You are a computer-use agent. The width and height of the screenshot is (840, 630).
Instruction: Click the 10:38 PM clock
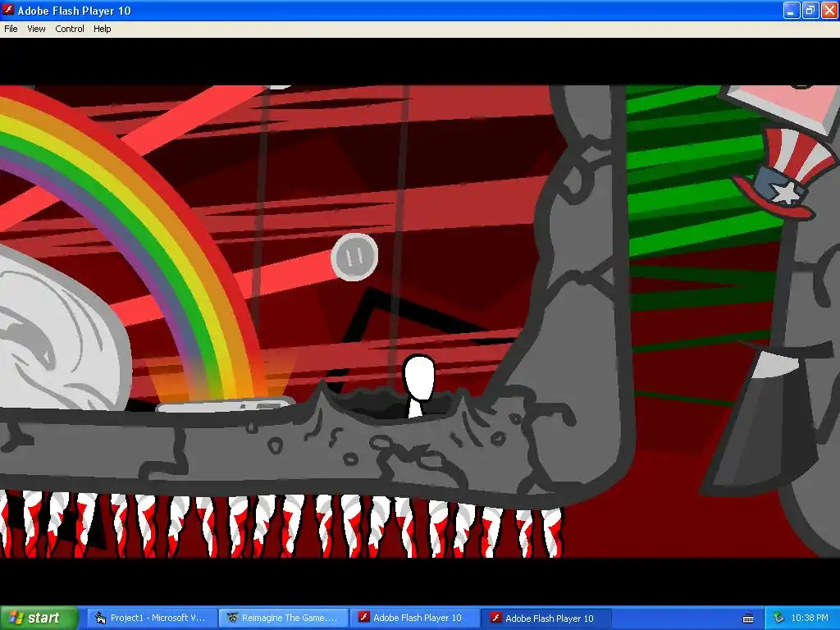[810, 618]
